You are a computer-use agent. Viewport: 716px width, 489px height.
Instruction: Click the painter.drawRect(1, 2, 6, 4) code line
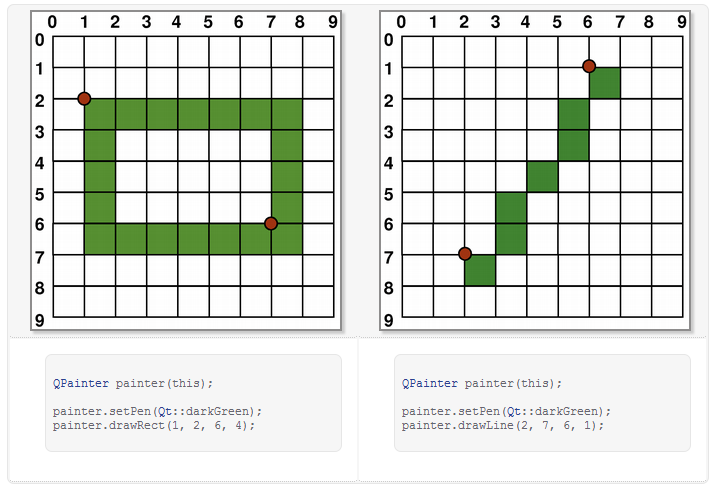(x=154, y=425)
